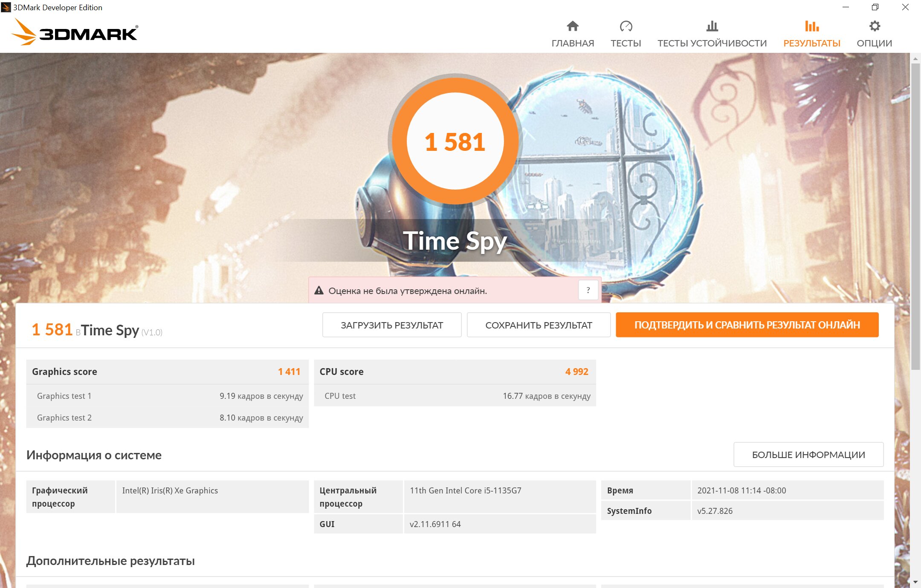Open options via the gear icon
Screen dimensions: 921x588
874,26
